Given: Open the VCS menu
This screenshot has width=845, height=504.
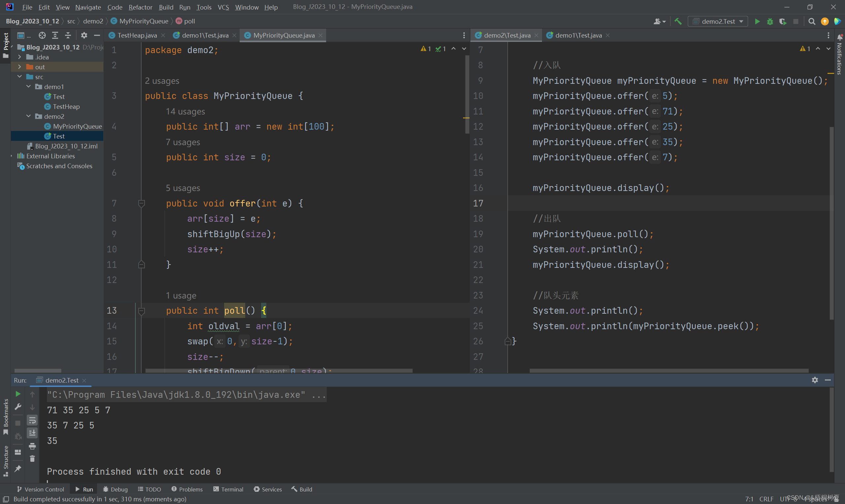Looking at the screenshot, I should coord(223,7).
